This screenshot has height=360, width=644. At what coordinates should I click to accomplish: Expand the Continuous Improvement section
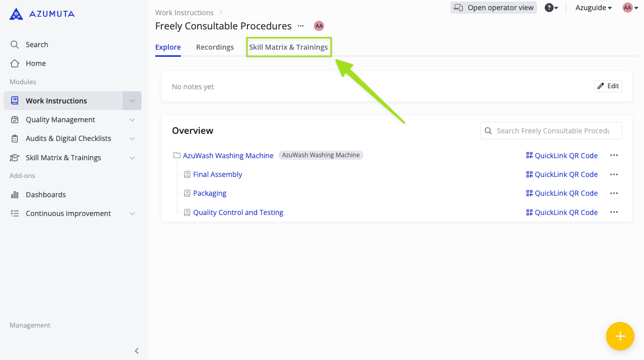(x=132, y=213)
